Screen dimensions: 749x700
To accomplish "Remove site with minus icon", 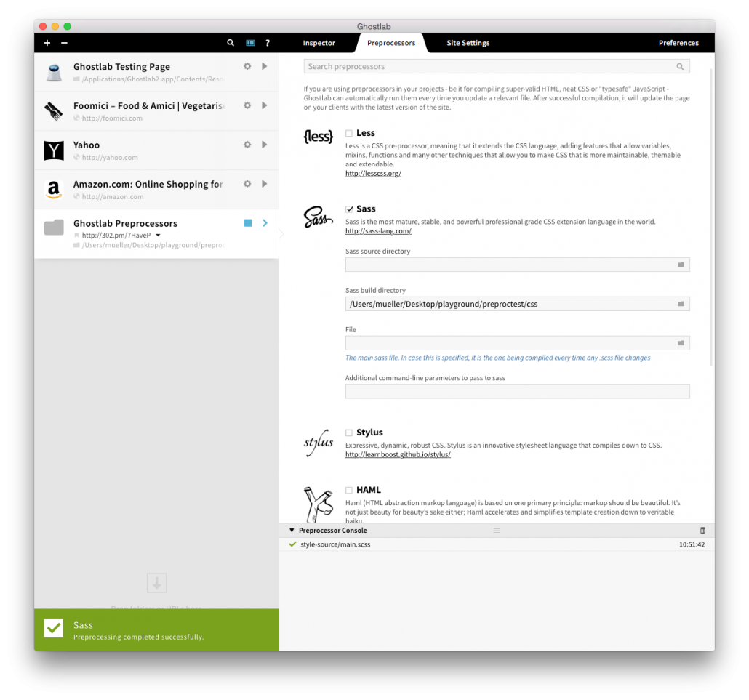I will (x=64, y=43).
